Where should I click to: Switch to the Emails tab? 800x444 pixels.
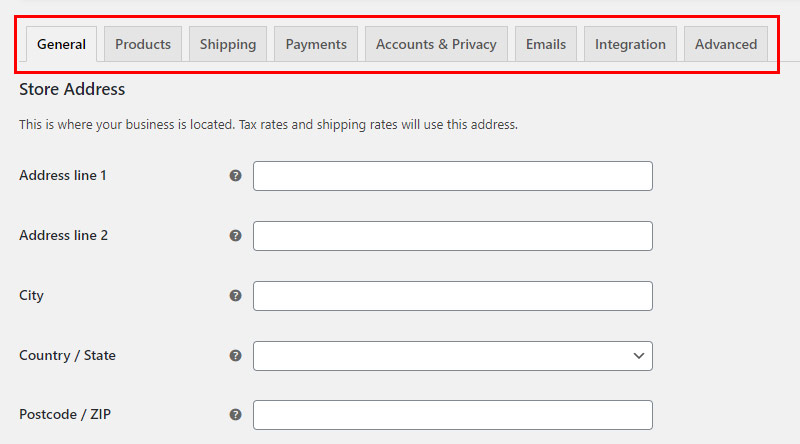point(546,44)
